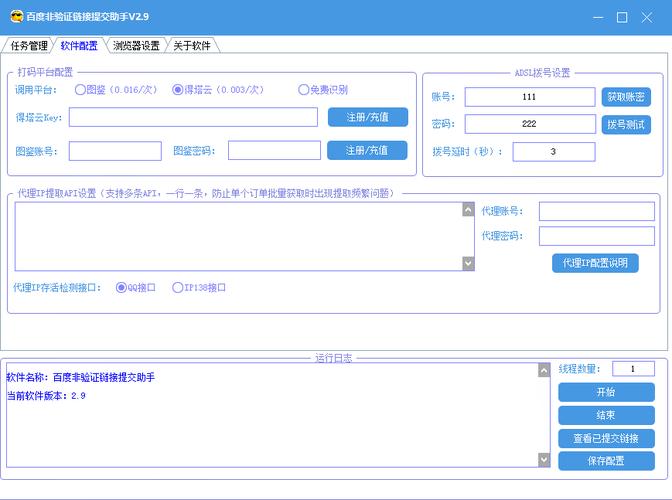The height and width of the screenshot is (500, 672).
Task: Click the run log scroll-down arrow
Action: (x=544, y=460)
